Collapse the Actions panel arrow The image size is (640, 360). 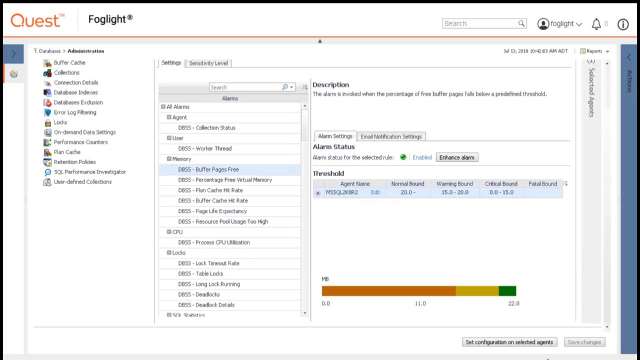pyautogui.click(x=629, y=58)
